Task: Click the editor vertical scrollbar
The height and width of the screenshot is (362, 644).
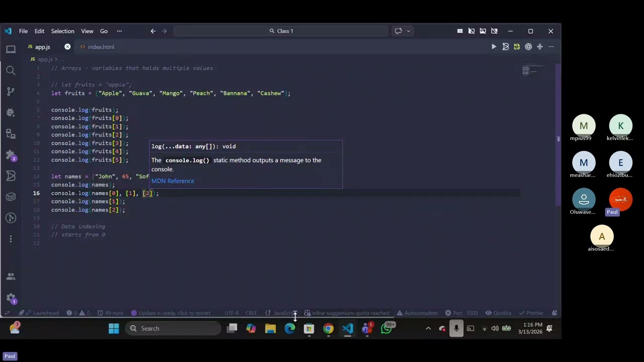Action: tap(558, 135)
